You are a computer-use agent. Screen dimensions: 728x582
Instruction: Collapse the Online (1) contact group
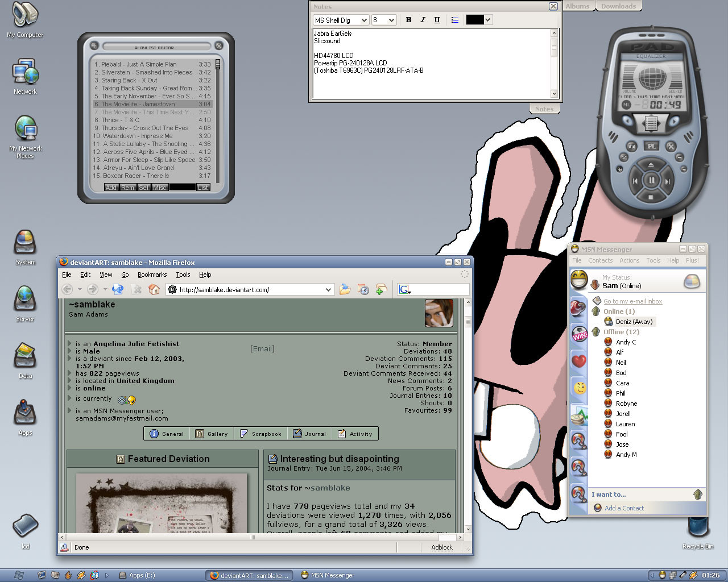pos(596,311)
